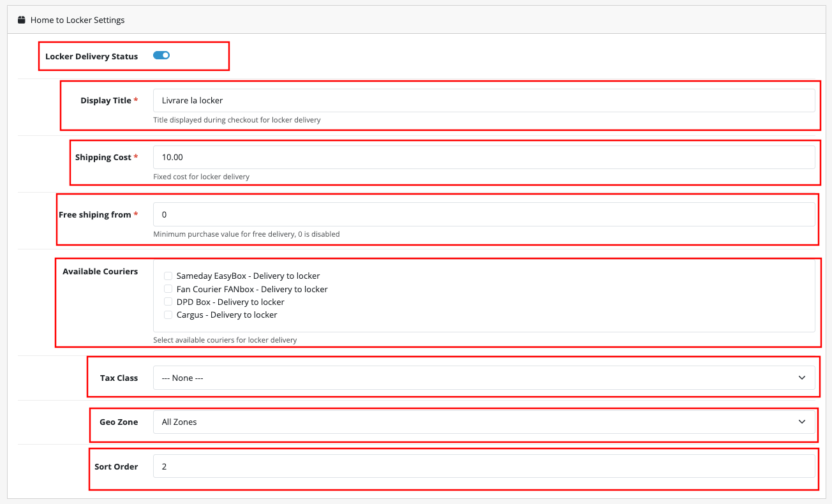This screenshot has width=832, height=504.
Task: Focus the Shipping Cost input
Action: [484, 157]
